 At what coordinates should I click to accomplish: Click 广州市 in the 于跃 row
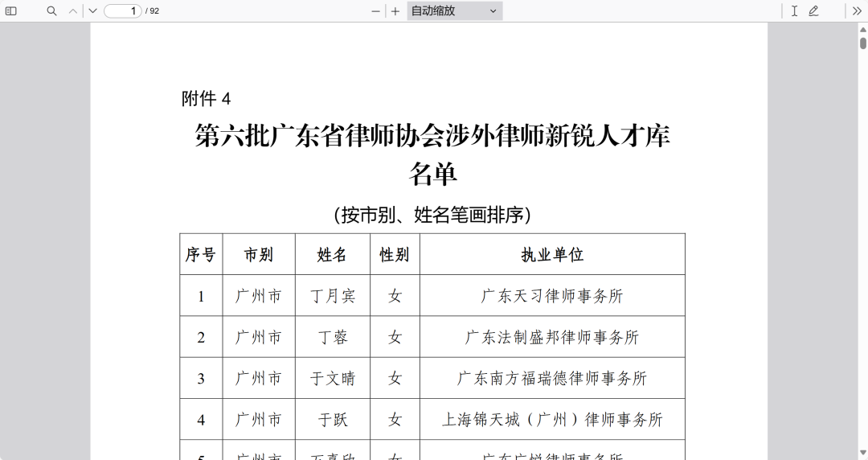(x=259, y=420)
